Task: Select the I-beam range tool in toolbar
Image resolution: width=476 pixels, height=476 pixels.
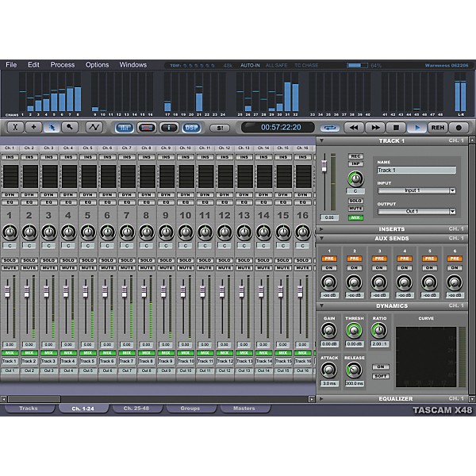Action: (x=15, y=127)
